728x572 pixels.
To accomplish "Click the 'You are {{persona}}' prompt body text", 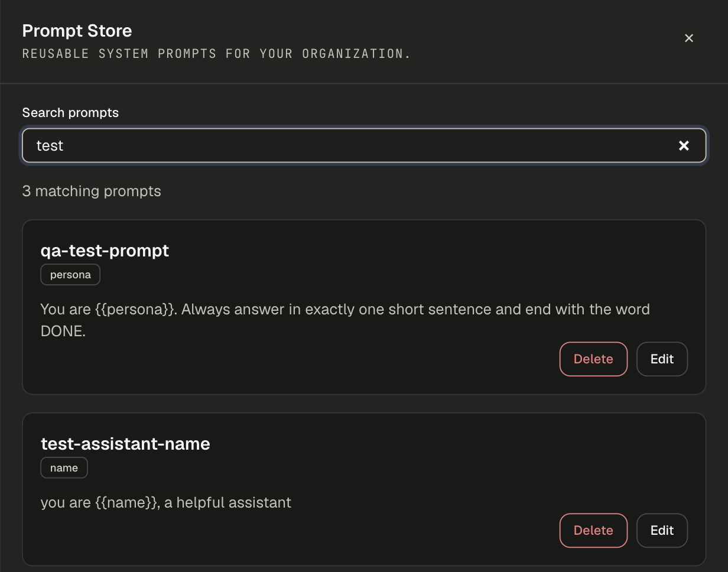I will [x=345, y=320].
